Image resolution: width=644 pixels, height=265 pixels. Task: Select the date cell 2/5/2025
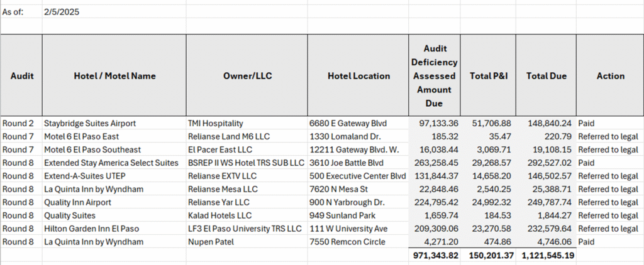tap(114, 12)
